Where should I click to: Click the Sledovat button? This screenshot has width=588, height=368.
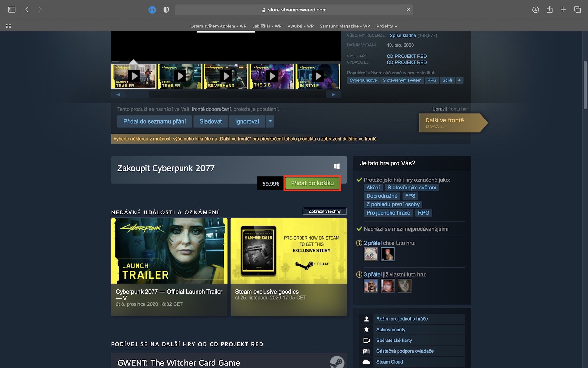tap(211, 121)
